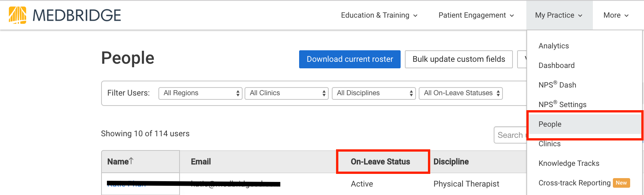Open the More menu
Viewport: 644px width, 195px height.
(x=616, y=15)
